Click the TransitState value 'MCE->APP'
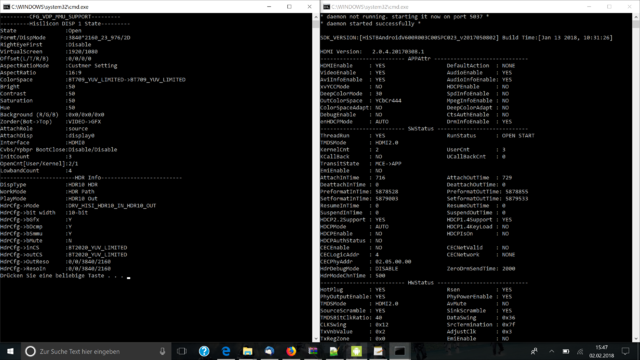 coord(388,164)
